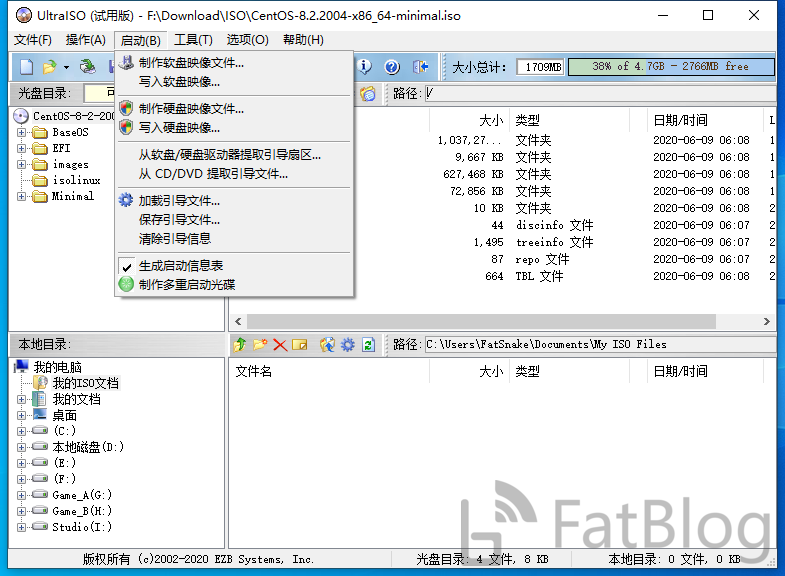Open the 选项(O) menu
The width and height of the screenshot is (785, 576).
247,40
